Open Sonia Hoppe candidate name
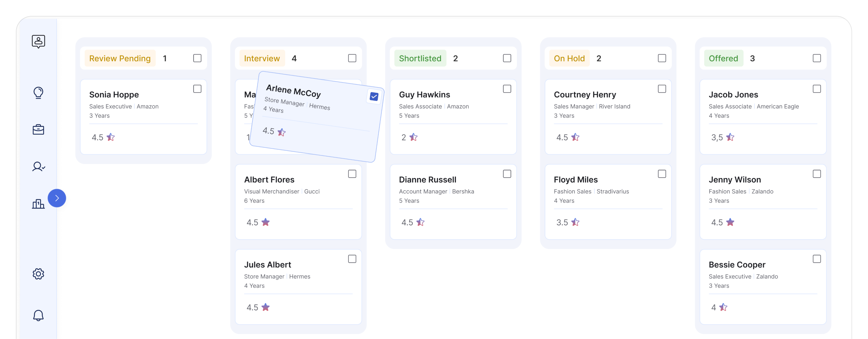This screenshot has width=868, height=339. [114, 95]
